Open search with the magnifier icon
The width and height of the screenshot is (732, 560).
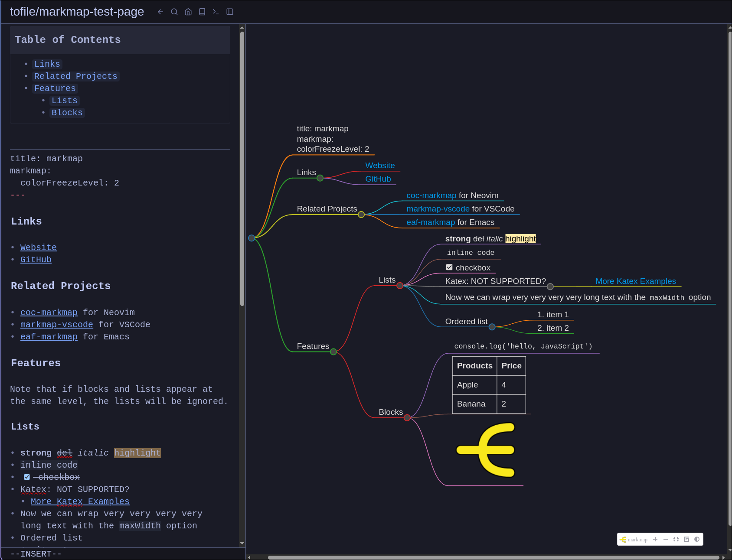174,12
